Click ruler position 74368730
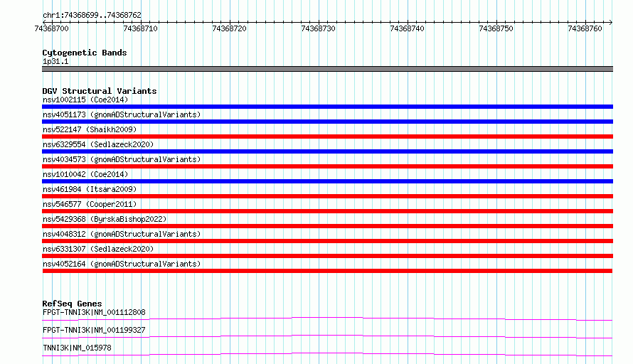Viewport: 633px width, 364px height. pos(318,28)
